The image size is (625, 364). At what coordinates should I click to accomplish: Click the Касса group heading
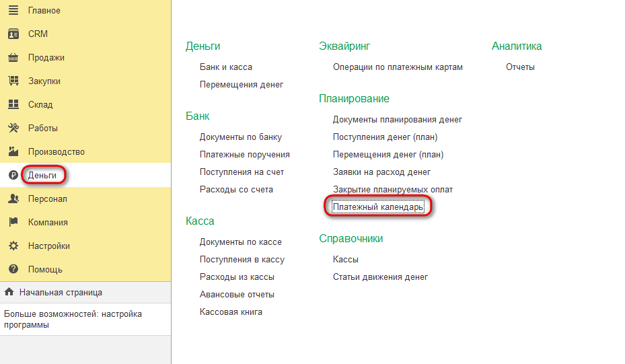(x=200, y=221)
